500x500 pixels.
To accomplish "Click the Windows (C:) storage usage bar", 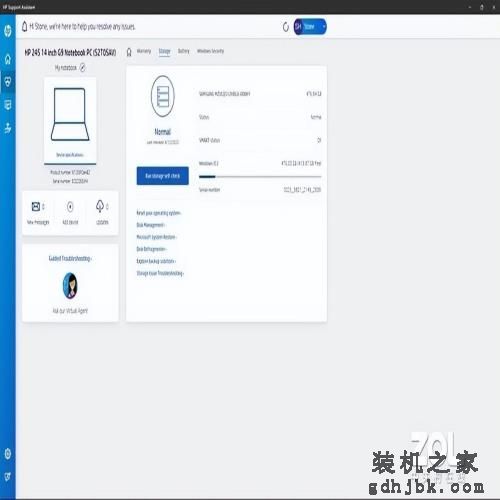I will (260, 177).
